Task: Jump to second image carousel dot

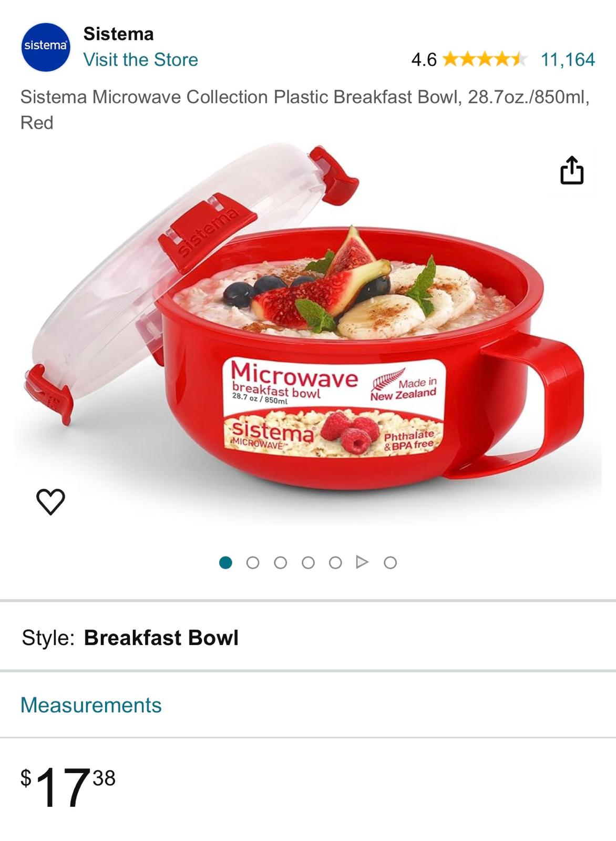Action: coord(253,562)
